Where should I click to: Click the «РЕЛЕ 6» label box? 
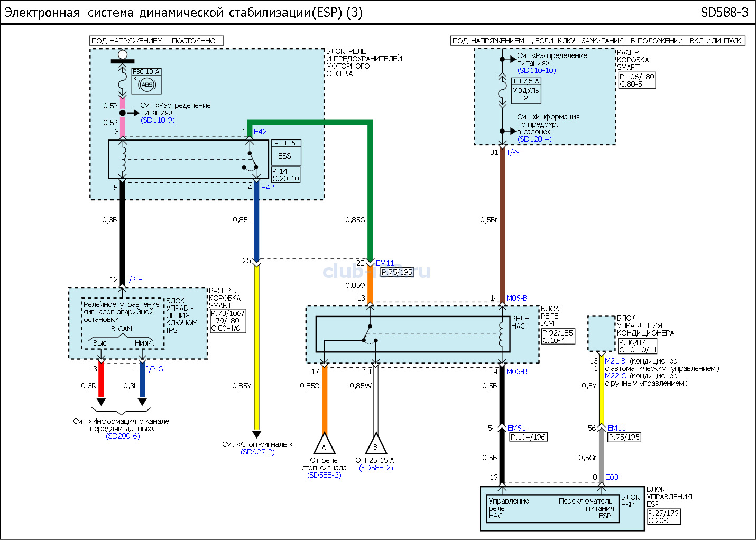(287, 143)
